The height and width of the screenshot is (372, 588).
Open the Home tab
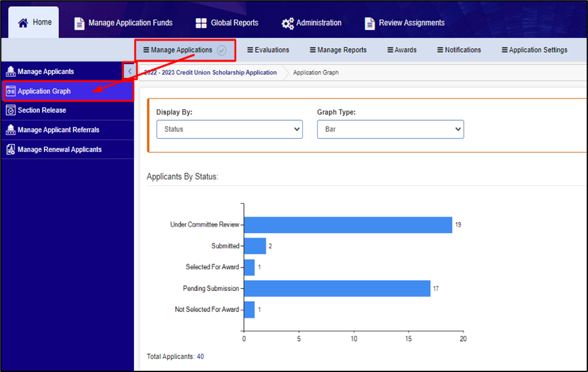click(34, 23)
